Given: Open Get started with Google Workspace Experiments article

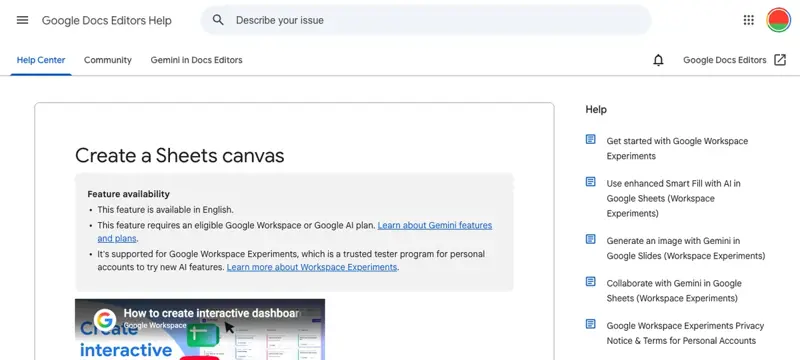Looking at the screenshot, I should coord(677,148).
